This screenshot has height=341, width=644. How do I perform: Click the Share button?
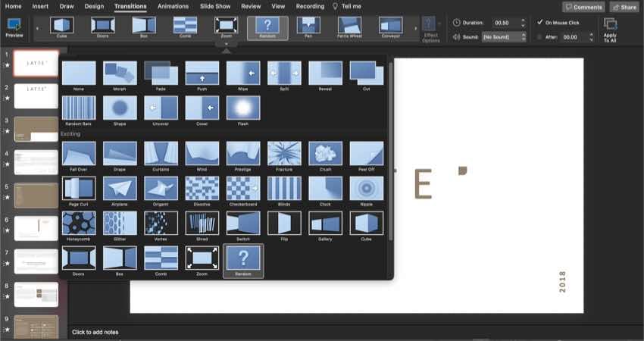click(x=624, y=7)
